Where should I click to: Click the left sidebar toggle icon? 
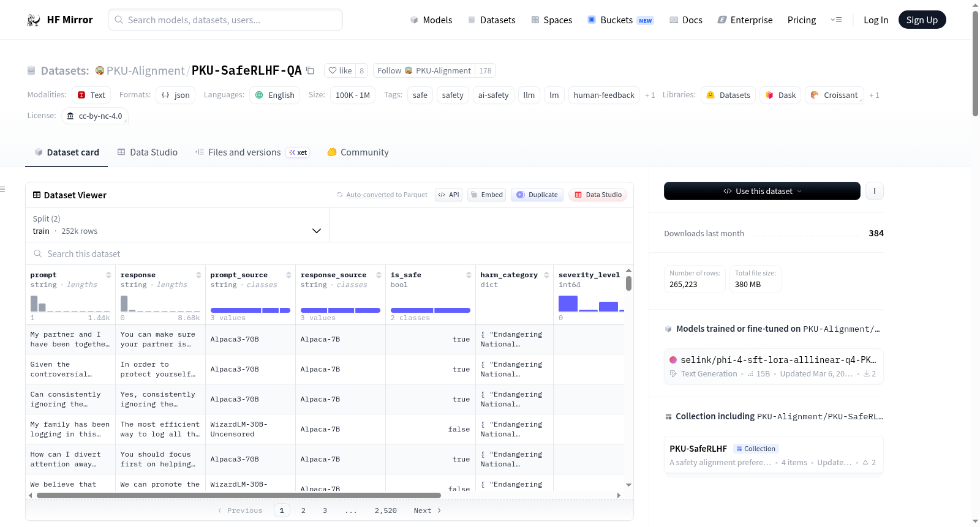3,189
